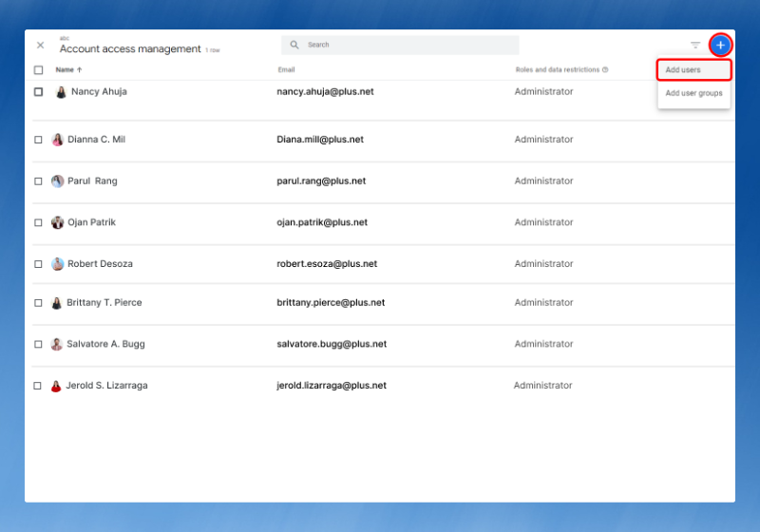Open Dianna C. Mil's user row
This screenshot has width=760, height=532.
point(96,140)
